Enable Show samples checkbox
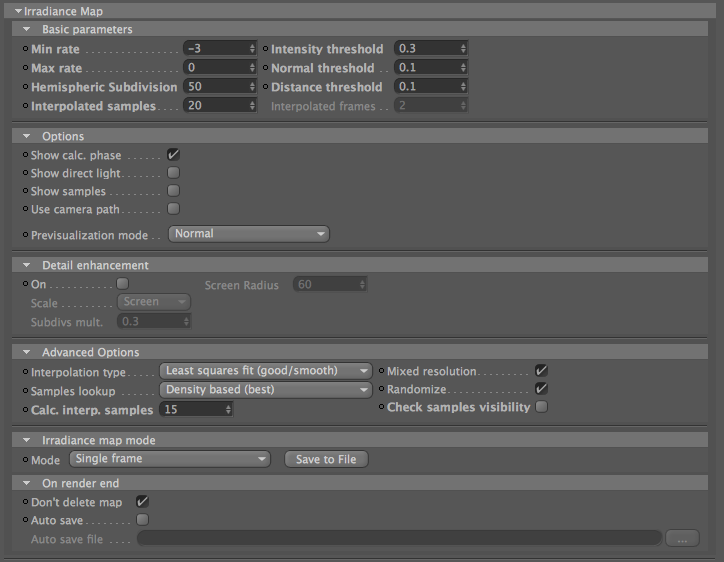The width and height of the screenshot is (724, 562). (173, 191)
